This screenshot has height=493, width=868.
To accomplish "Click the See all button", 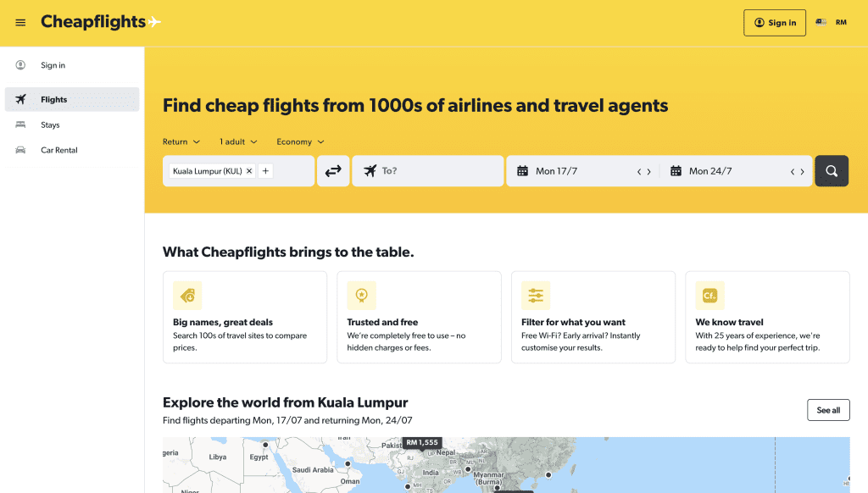I will [x=828, y=409].
